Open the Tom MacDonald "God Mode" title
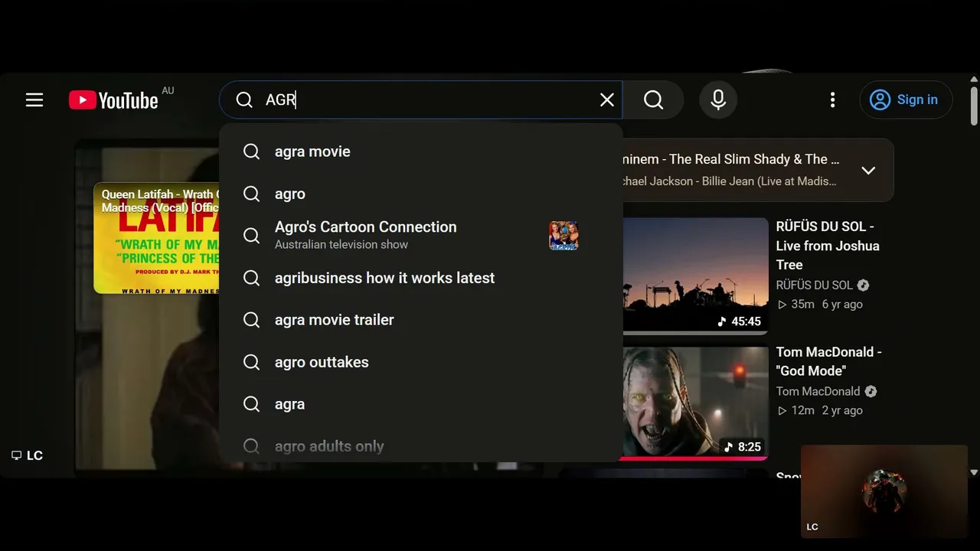This screenshot has width=980, height=551. point(829,361)
